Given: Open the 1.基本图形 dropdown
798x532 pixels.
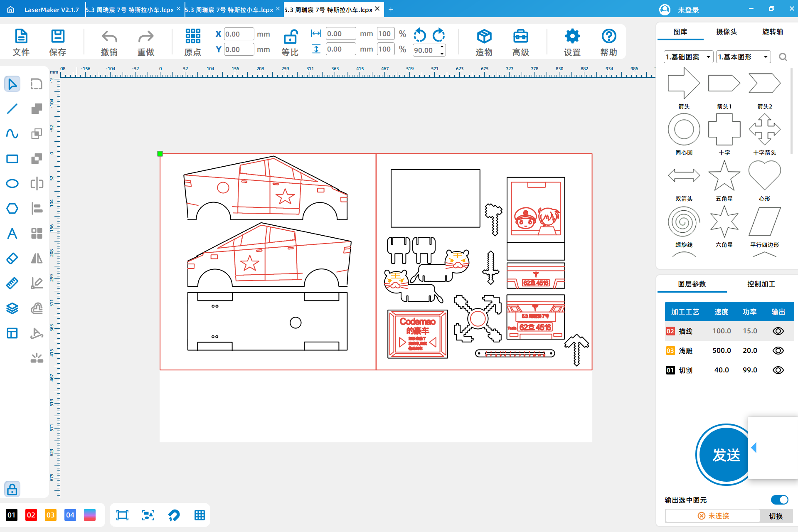Looking at the screenshot, I should (744, 57).
